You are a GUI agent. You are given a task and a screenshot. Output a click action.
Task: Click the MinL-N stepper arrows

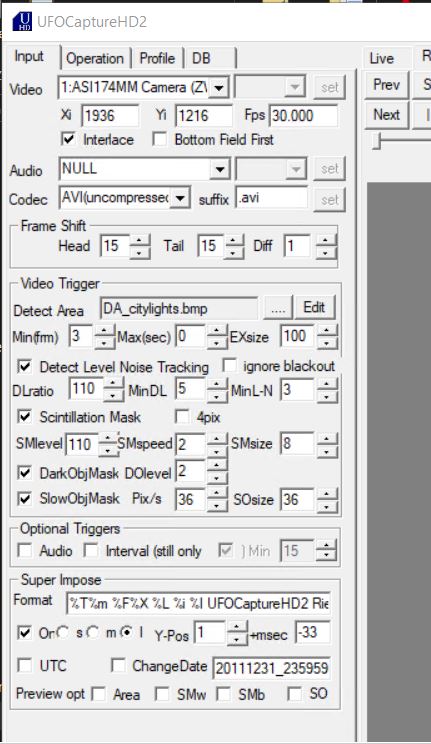click(327, 391)
